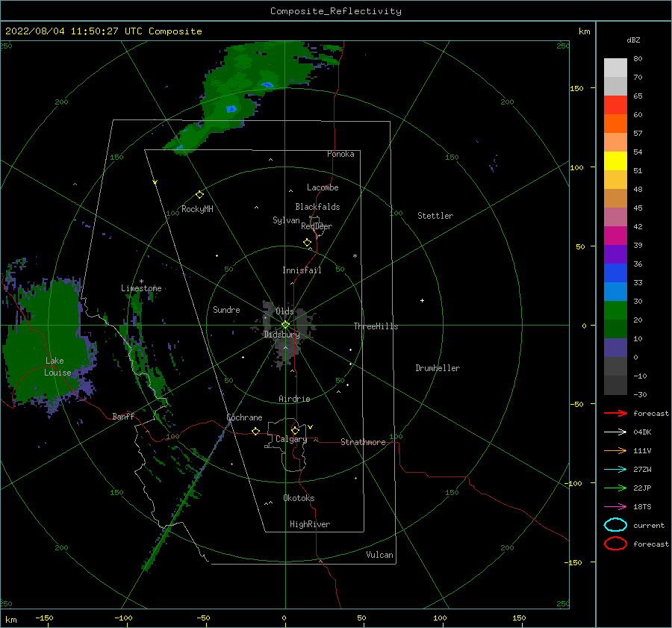
Task: Click the green 22JP arrow legend icon
Action: [x=615, y=488]
